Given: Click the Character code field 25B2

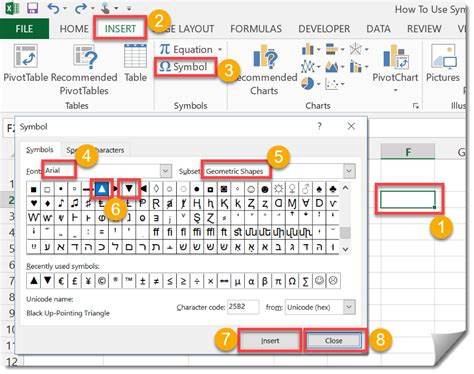Looking at the screenshot, I should 243,307.
